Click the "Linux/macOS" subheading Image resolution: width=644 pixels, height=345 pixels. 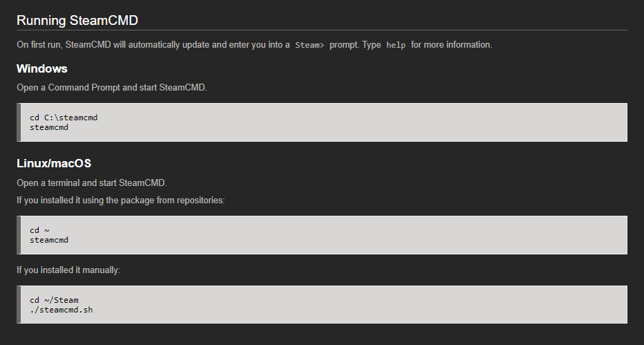54,163
